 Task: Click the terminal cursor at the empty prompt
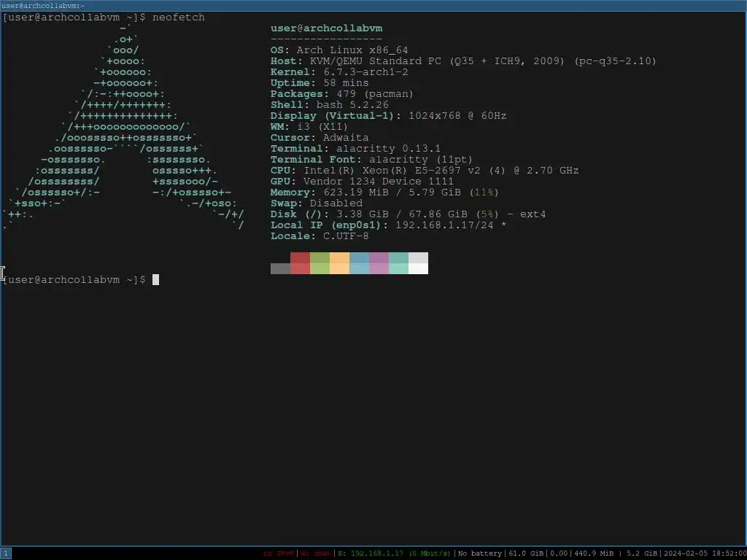coord(156,279)
